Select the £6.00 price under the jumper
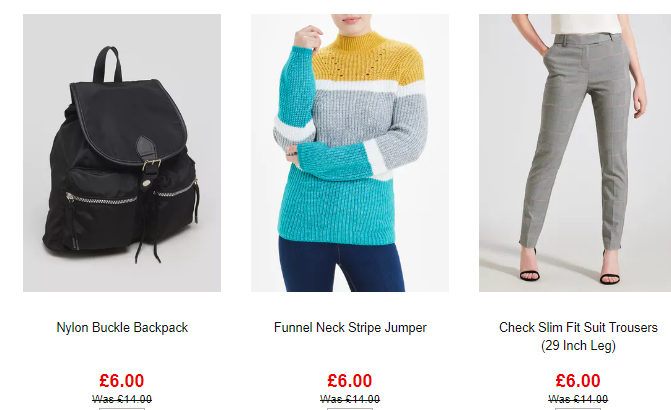Viewport: 671px width, 410px height. 350,380
